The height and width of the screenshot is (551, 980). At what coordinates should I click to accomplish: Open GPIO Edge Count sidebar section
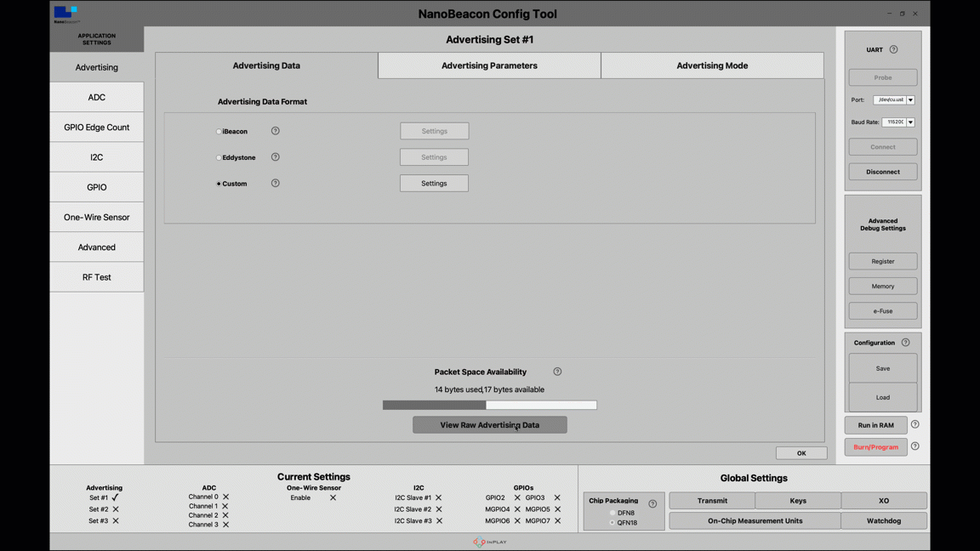[x=96, y=128]
